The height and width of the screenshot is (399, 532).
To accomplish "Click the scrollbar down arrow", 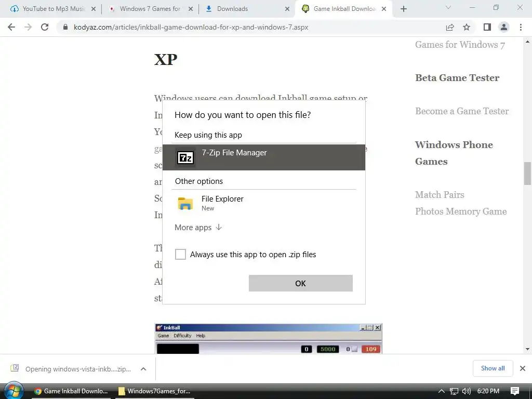I will tap(527, 349).
